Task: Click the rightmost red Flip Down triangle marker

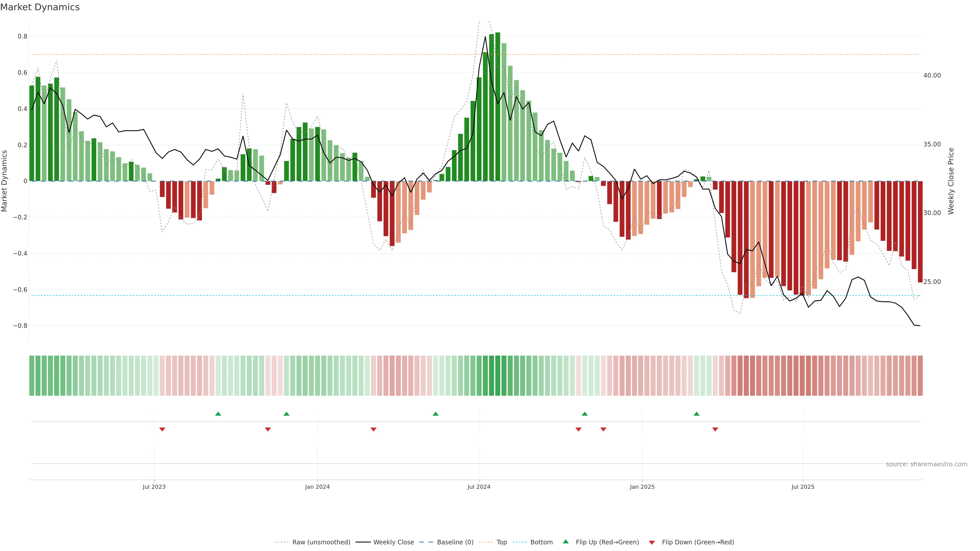Action: (x=715, y=429)
